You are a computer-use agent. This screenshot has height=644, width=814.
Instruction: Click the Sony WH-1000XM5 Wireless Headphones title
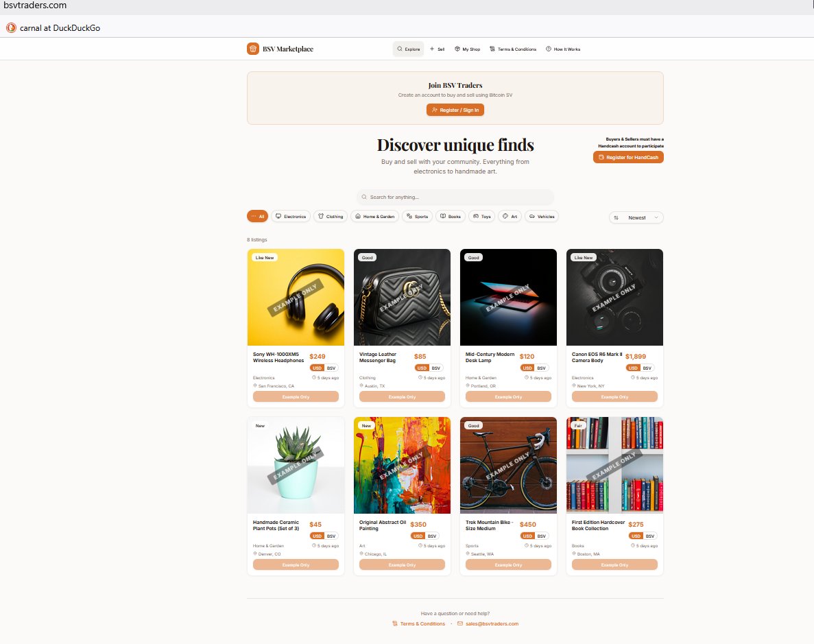(x=278, y=357)
